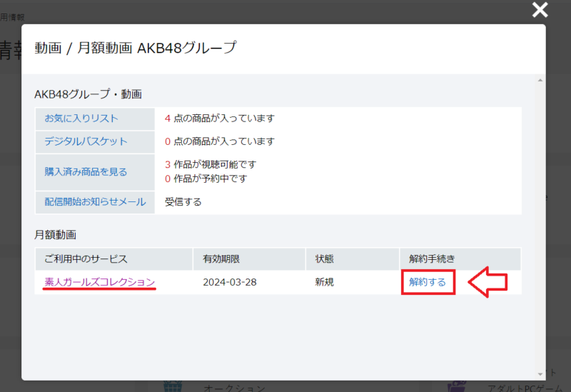Select the expiry date 2024-03-28 cell
Image resolution: width=571 pixels, height=392 pixels.
[x=229, y=282]
